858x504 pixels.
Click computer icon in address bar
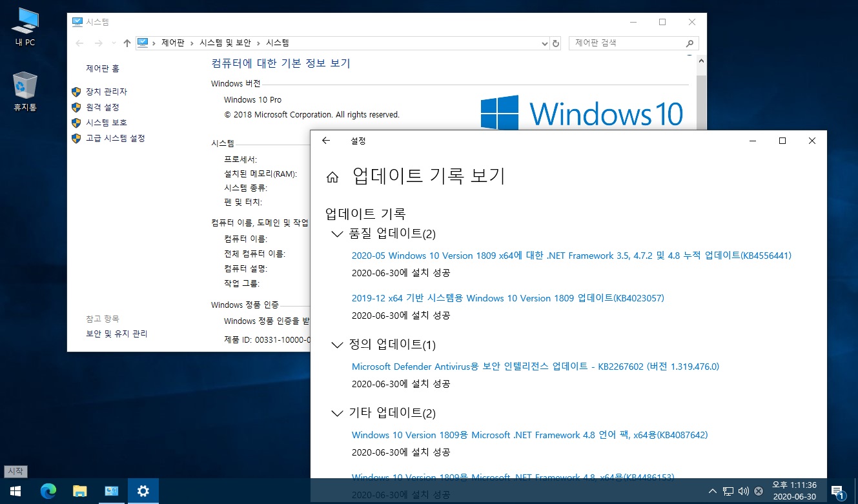pos(143,43)
